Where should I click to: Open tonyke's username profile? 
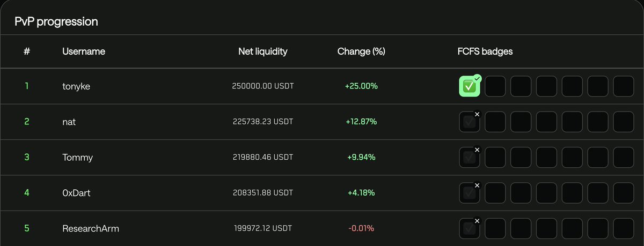coord(76,86)
